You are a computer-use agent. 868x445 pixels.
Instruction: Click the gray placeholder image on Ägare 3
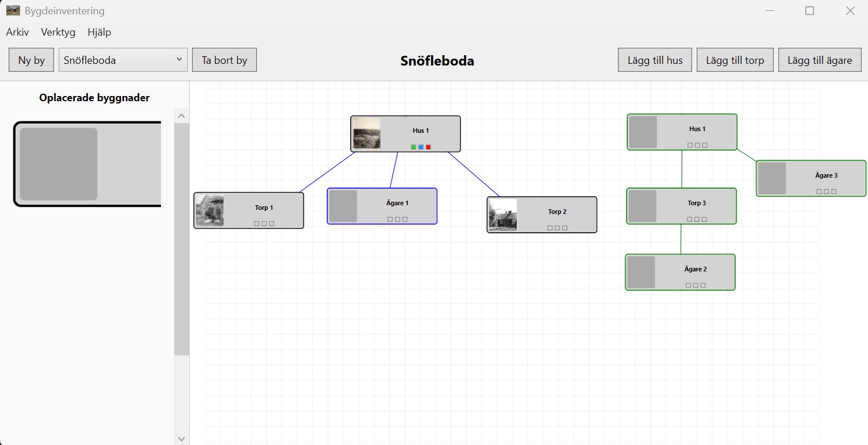[x=772, y=178]
